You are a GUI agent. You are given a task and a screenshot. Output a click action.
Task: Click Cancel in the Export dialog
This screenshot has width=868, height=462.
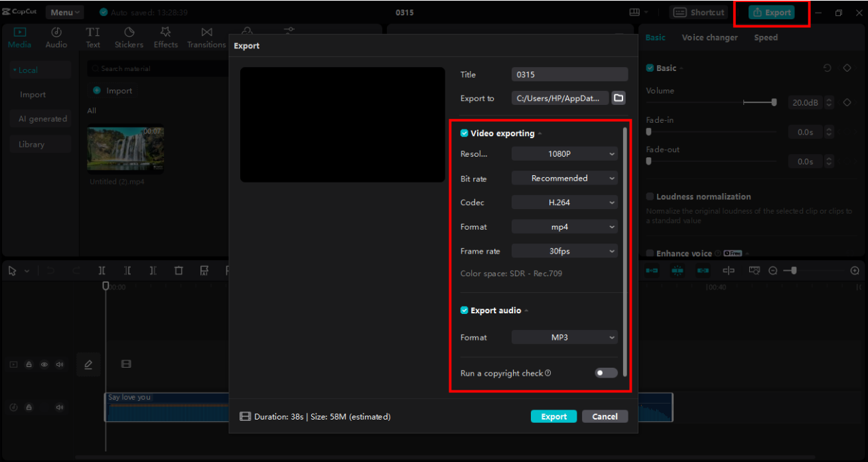coord(605,417)
